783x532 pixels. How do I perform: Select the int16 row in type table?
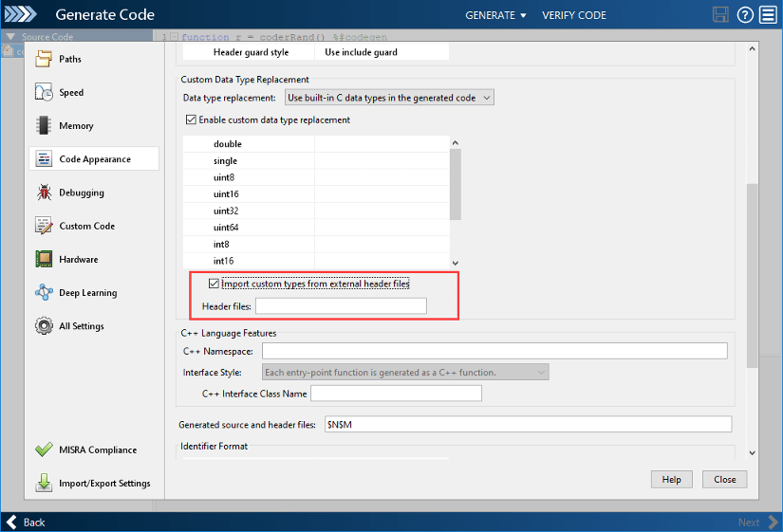[x=316, y=261]
